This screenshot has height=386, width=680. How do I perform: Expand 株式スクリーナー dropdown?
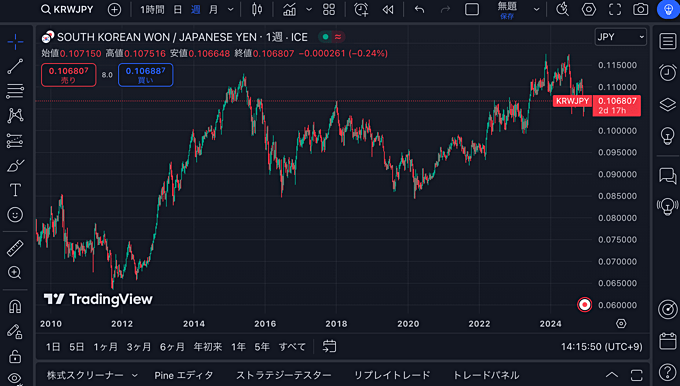135,375
